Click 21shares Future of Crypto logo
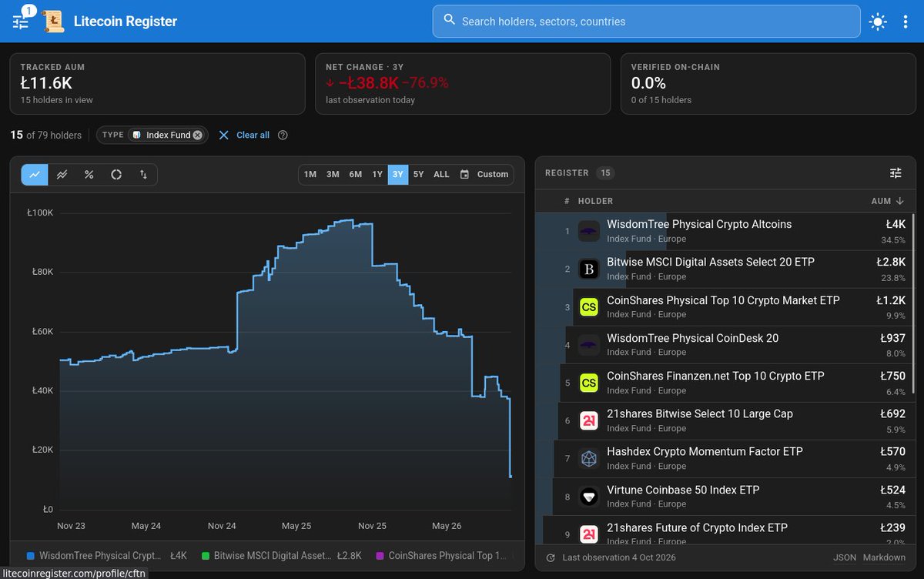 pos(589,534)
